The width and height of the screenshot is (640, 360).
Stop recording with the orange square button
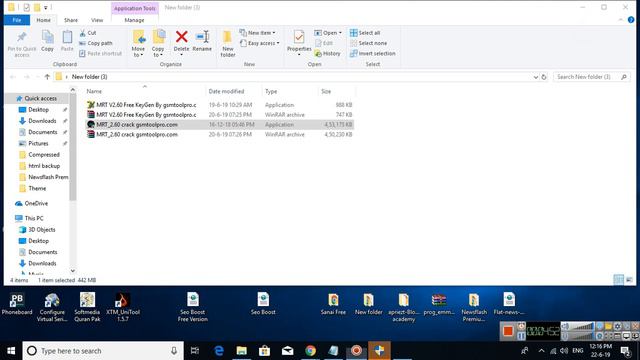click(508, 331)
